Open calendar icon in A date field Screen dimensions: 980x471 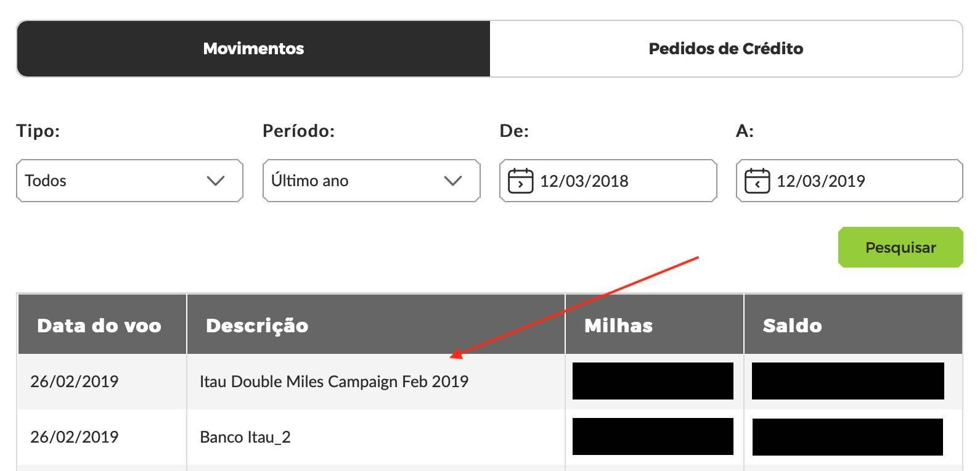click(757, 181)
